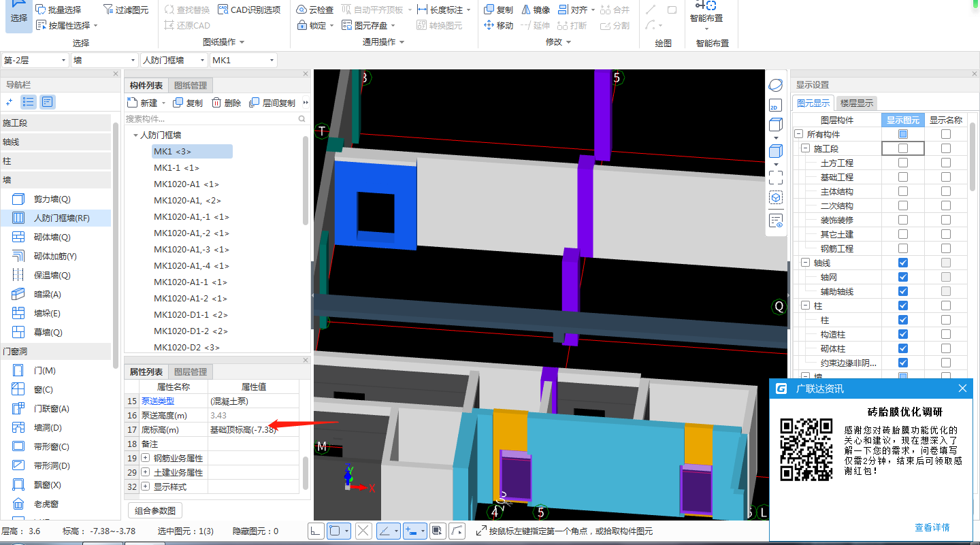Screen dimensions: 980x545
Task: Expand 钢筋业务属性 property group
Action: [146, 458]
